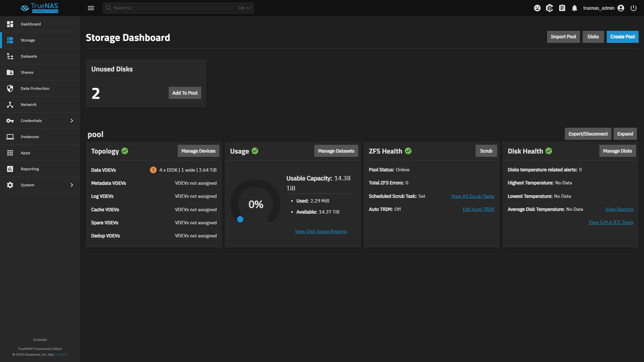Open the Edit Auto TRIM link
Screen dimensions: 644x362
coord(478,209)
